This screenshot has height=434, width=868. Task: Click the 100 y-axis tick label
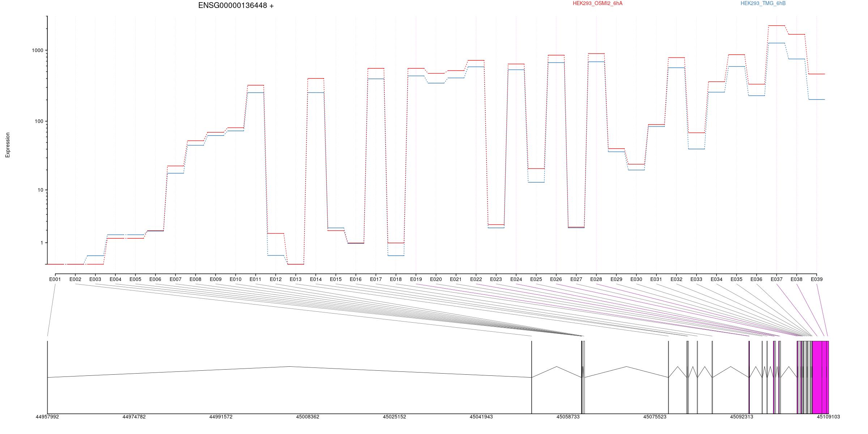pos(39,121)
